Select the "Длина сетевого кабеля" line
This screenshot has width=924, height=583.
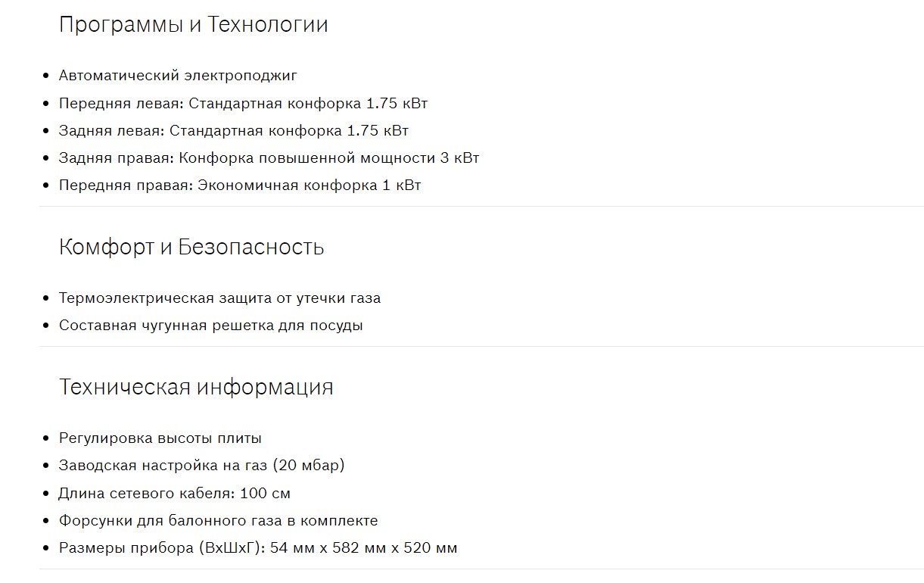point(174,494)
